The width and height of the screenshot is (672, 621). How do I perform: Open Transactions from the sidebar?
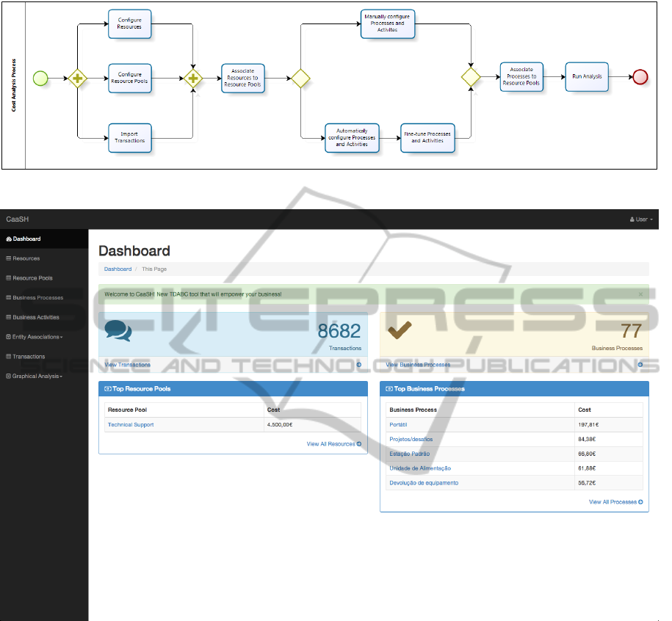pos(29,357)
